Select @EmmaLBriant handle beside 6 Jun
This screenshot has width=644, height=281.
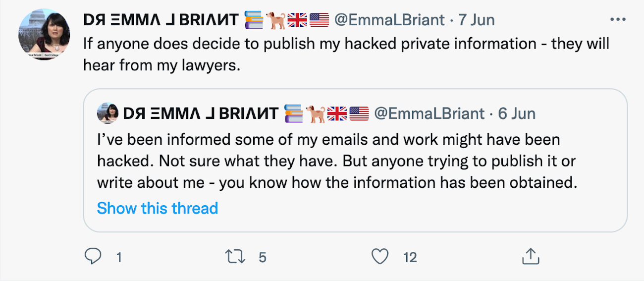click(x=429, y=113)
